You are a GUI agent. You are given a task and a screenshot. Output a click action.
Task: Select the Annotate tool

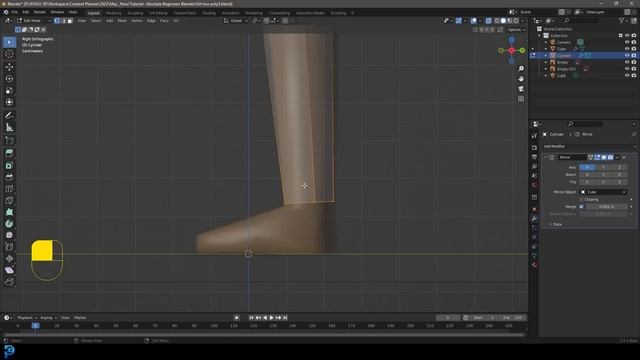(9, 116)
